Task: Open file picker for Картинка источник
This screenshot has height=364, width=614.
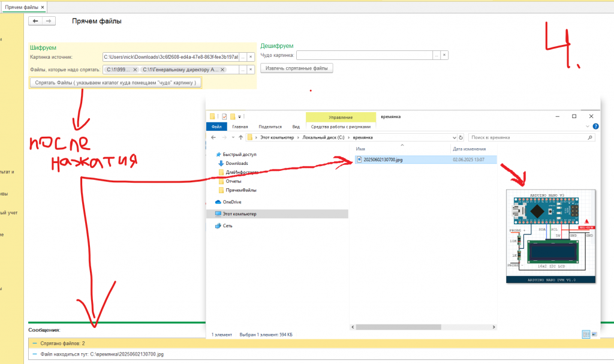Action: point(243,57)
